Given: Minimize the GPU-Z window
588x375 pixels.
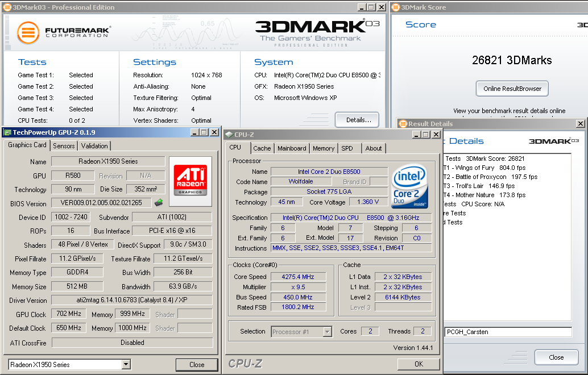Looking at the screenshot, I should coord(194,132).
